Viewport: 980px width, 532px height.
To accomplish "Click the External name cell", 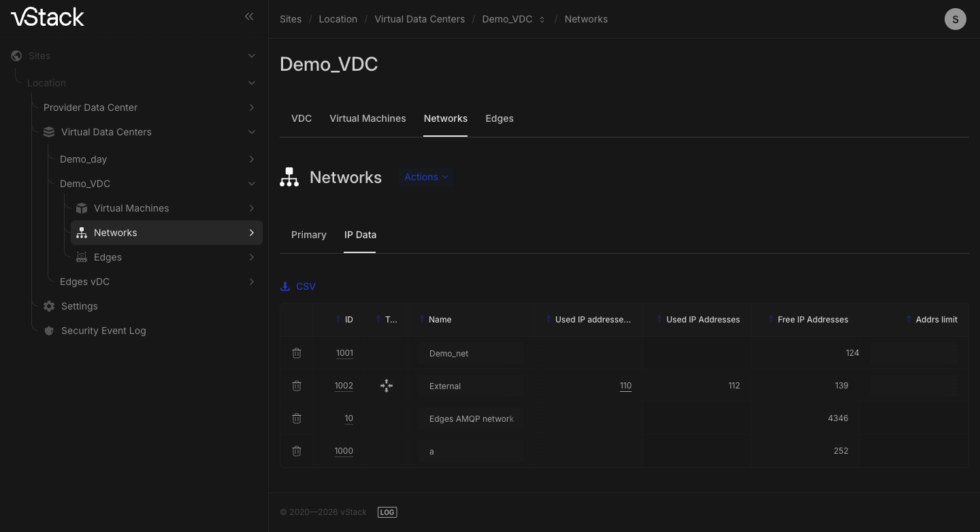I will pos(472,386).
